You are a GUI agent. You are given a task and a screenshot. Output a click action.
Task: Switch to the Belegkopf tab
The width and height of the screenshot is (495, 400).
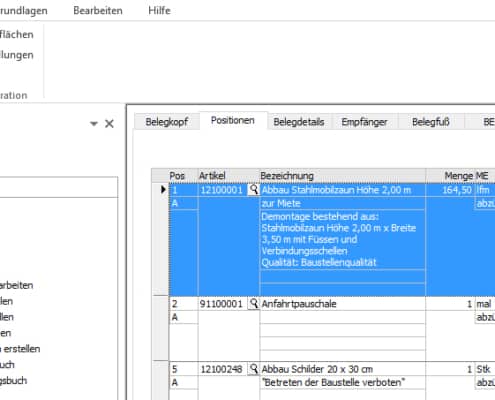click(167, 122)
